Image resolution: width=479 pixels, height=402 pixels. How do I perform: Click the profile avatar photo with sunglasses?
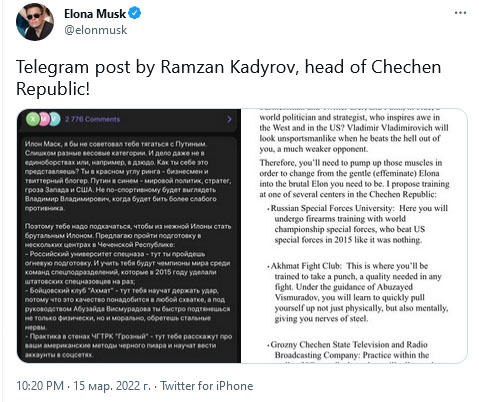tap(35, 22)
